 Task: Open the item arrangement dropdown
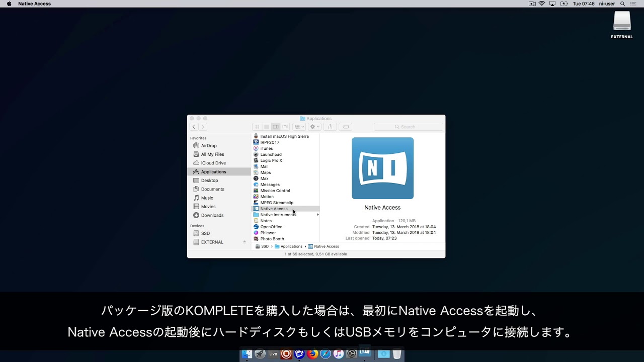point(298,127)
